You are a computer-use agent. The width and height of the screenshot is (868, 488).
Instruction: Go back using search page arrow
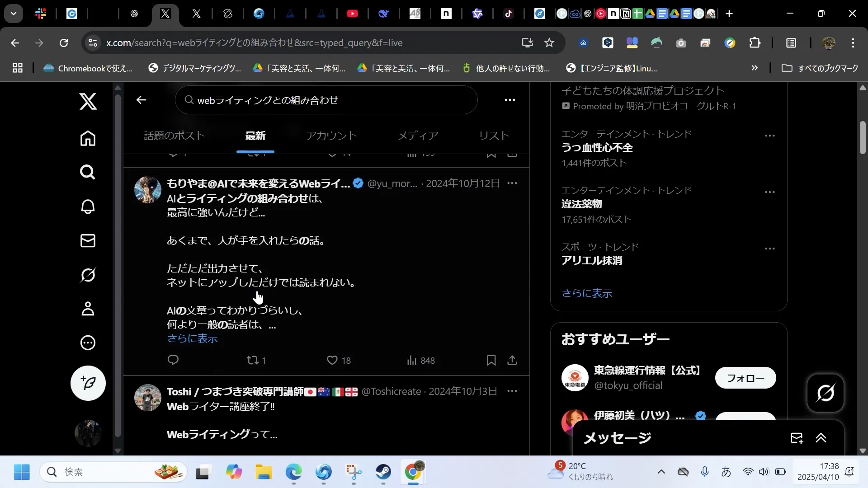141,100
